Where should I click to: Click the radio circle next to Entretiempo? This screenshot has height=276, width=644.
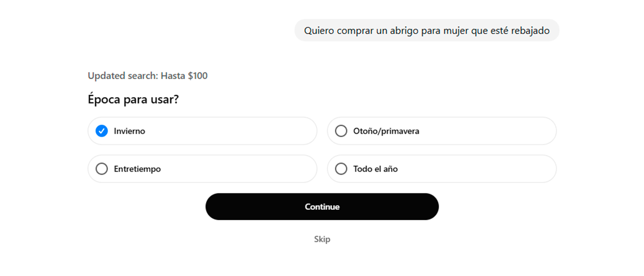(x=102, y=169)
